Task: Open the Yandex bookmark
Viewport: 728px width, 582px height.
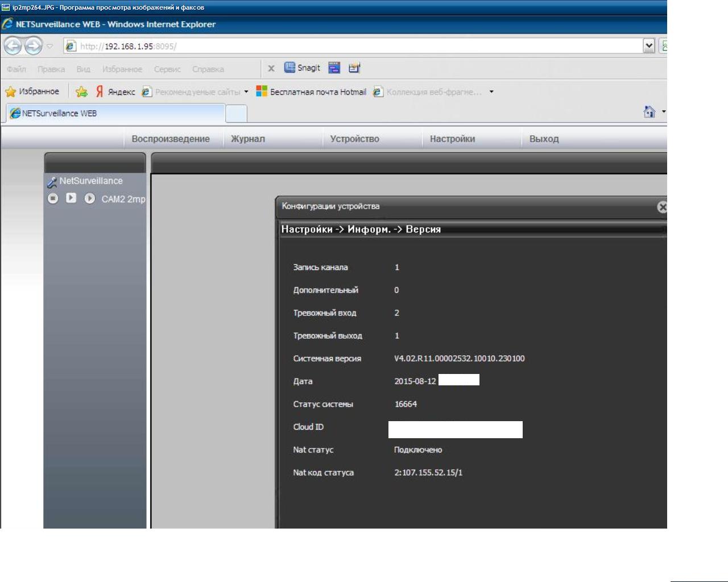Action: point(115,92)
